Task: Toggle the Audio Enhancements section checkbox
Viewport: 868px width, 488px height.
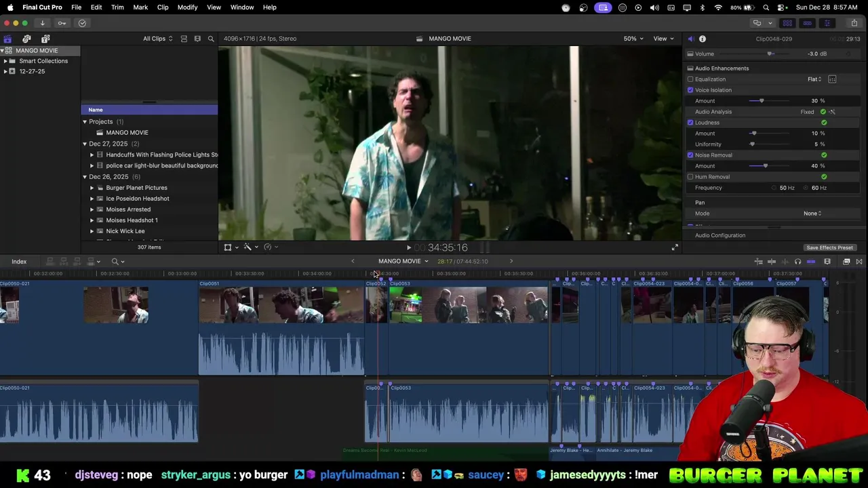Action: point(690,68)
